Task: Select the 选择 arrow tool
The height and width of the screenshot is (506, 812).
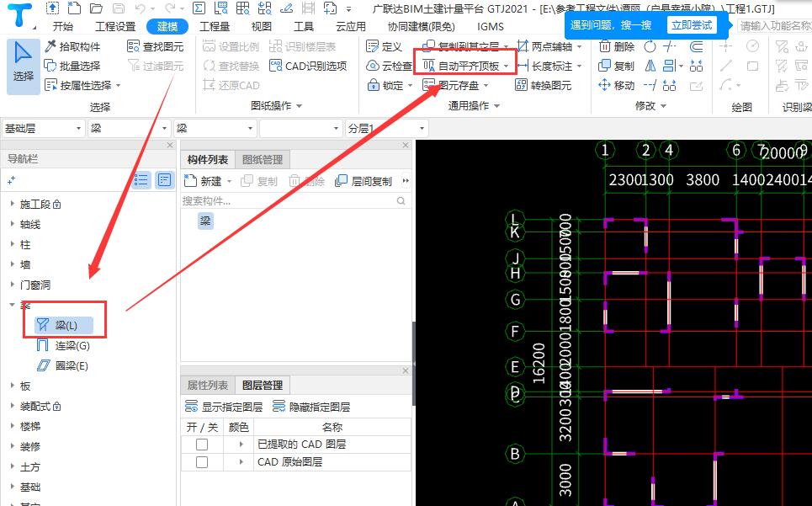Action: click(x=23, y=67)
